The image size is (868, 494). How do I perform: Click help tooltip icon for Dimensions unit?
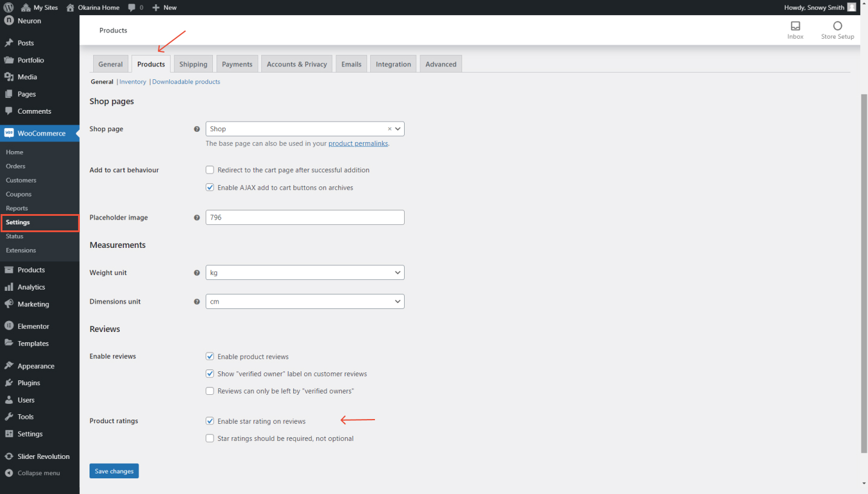(197, 301)
